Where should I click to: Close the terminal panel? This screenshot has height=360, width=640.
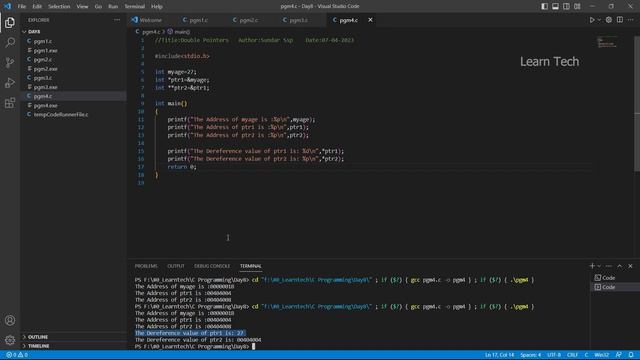tap(630, 266)
